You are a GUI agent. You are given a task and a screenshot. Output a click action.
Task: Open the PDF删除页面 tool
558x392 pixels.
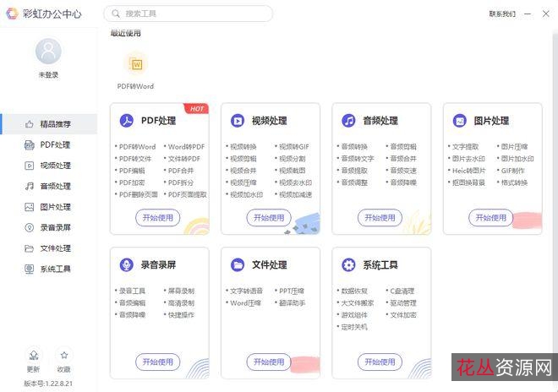coord(138,194)
